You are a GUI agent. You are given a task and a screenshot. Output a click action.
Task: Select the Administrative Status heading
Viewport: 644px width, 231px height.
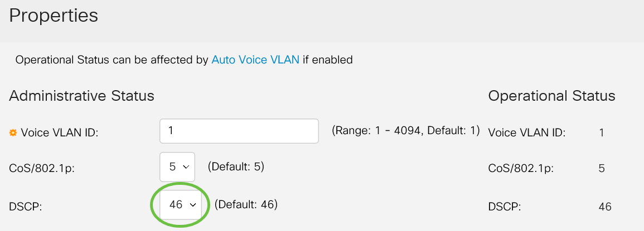click(x=81, y=96)
